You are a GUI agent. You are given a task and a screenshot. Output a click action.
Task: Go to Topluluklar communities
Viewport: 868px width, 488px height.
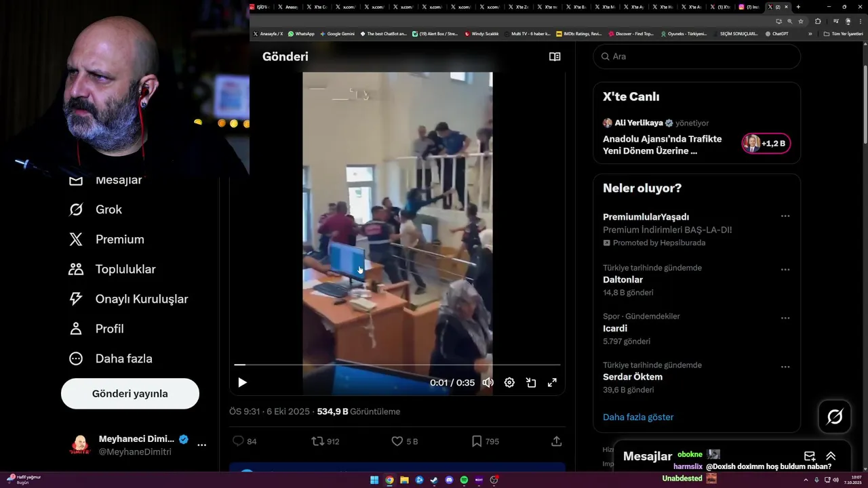112,269
